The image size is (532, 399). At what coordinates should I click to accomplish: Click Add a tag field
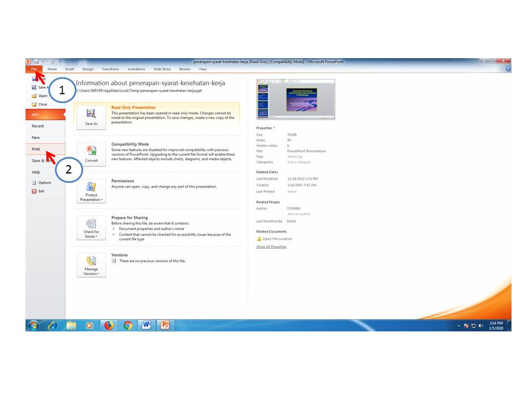click(294, 157)
